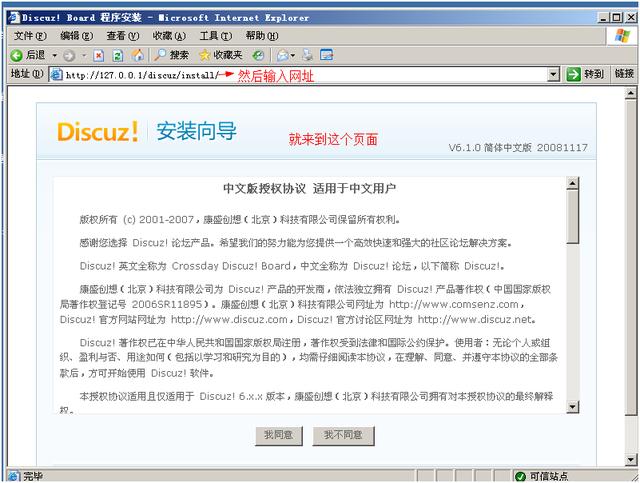This screenshot has width=640, height=483.
Task: Click the 我同意 (I agree) button
Action: (x=278, y=435)
